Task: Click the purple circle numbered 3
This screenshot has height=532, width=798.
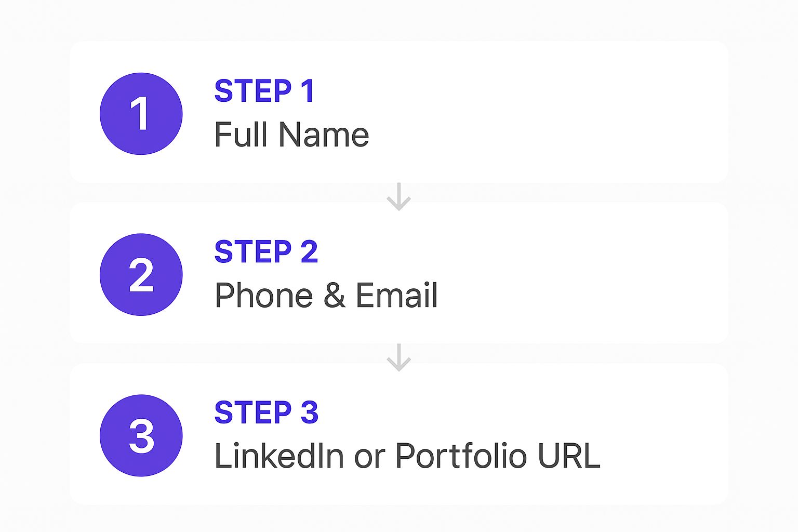Action: [141, 435]
